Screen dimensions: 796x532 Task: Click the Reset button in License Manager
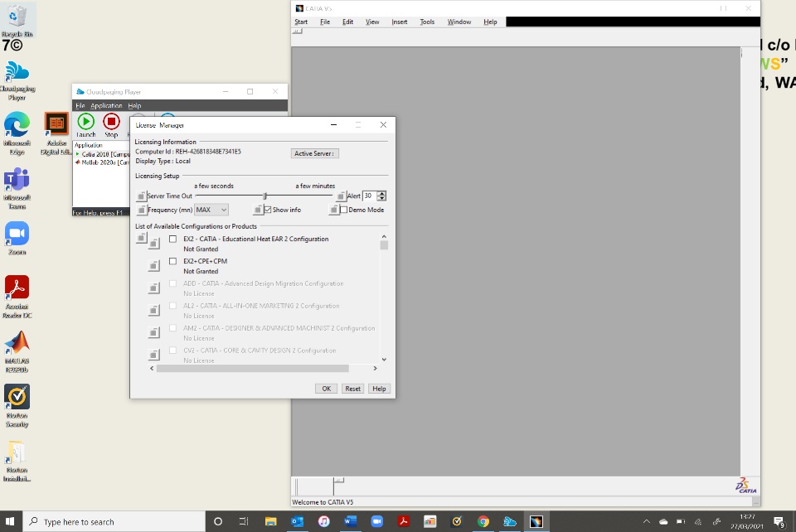353,389
